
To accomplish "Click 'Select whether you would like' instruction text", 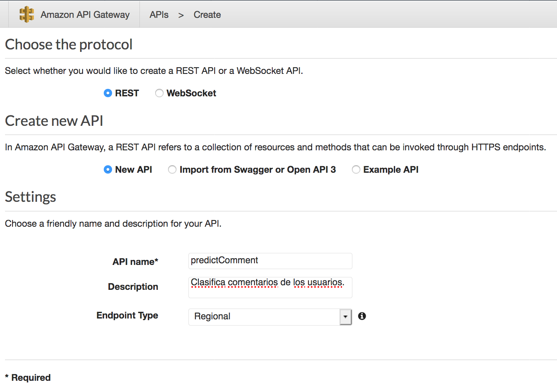I will point(154,71).
